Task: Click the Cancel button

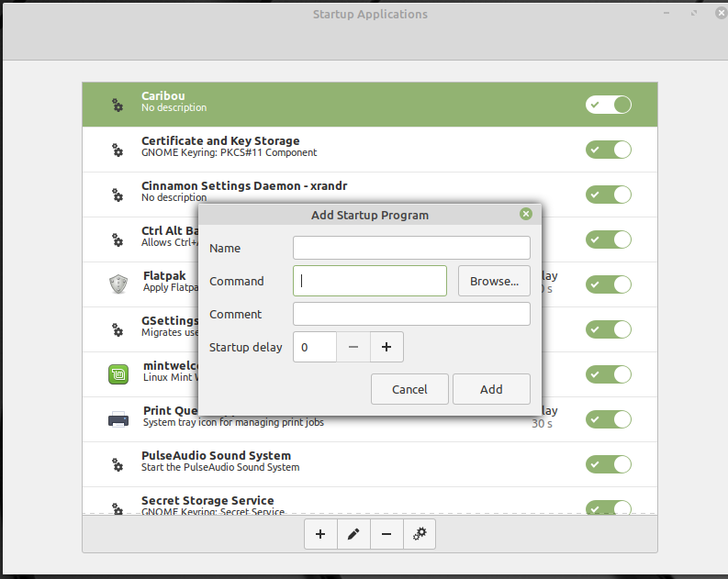Action: (x=409, y=389)
